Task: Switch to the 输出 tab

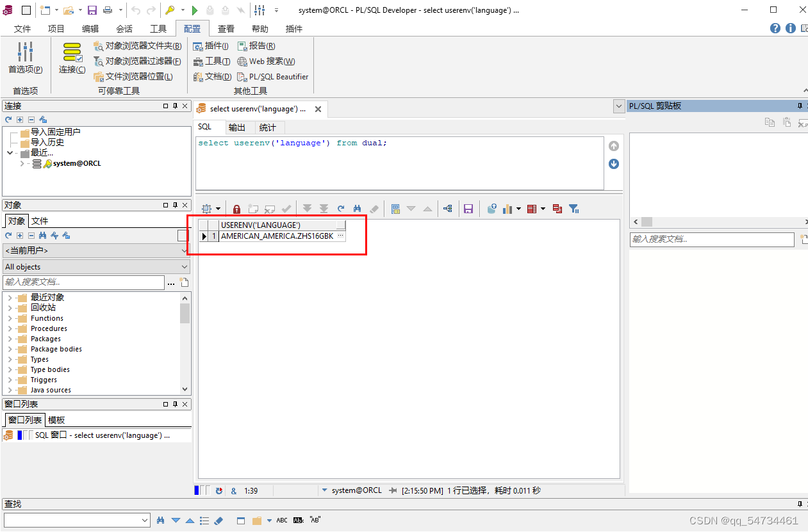Action: (x=237, y=127)
